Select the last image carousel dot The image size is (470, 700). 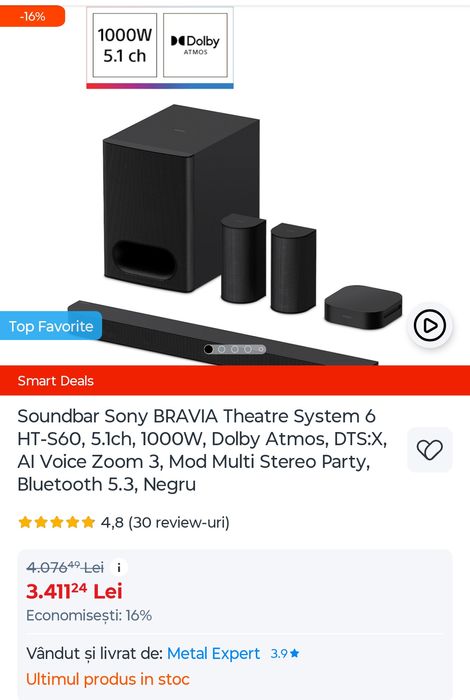click(x=261, y=349)
